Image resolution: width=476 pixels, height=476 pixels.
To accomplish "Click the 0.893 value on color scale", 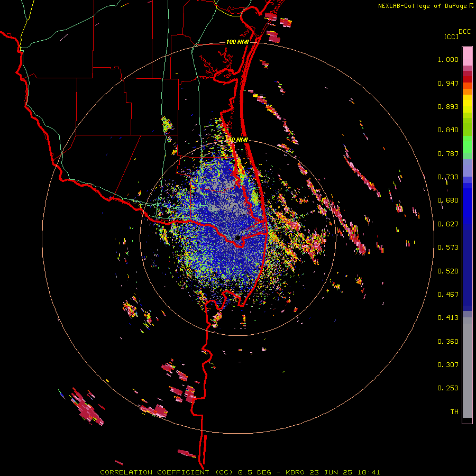I will coord(448,106).
